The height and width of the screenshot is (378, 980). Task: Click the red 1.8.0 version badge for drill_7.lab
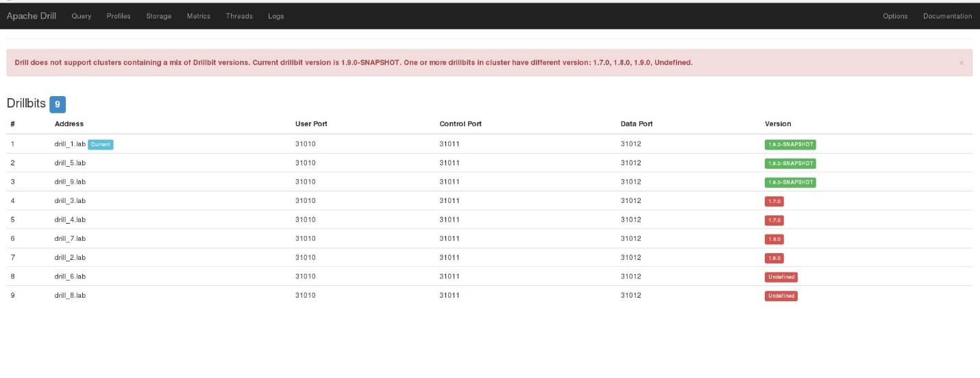[774, 239]
